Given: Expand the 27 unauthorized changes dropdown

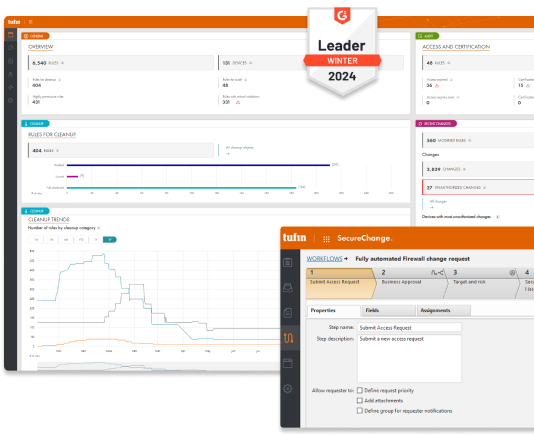Looking at the screenshot, I should 485,188.
